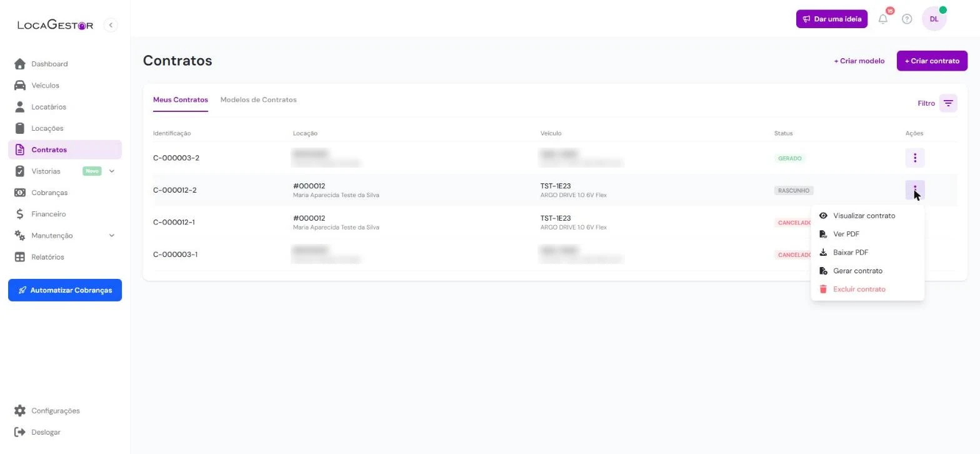Expand the Manutenção submenu chevron
Screen dimensions: 980x454
click(x=112, y=236)
